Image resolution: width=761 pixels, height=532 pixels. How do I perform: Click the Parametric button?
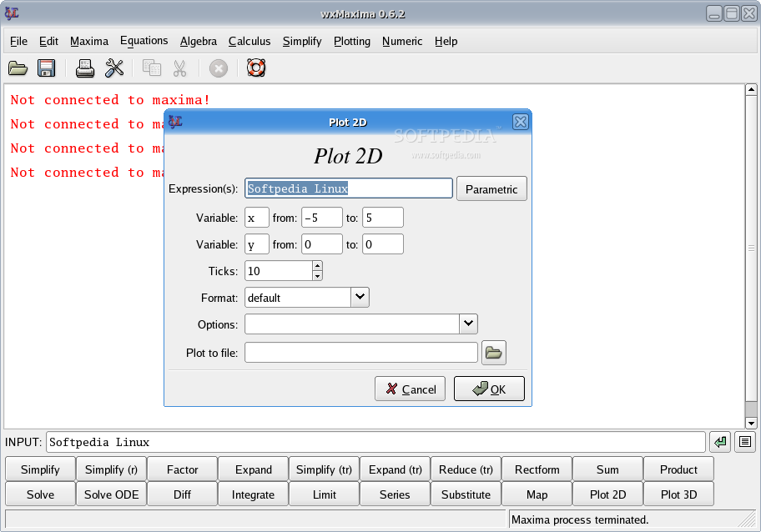coord(491,188)
